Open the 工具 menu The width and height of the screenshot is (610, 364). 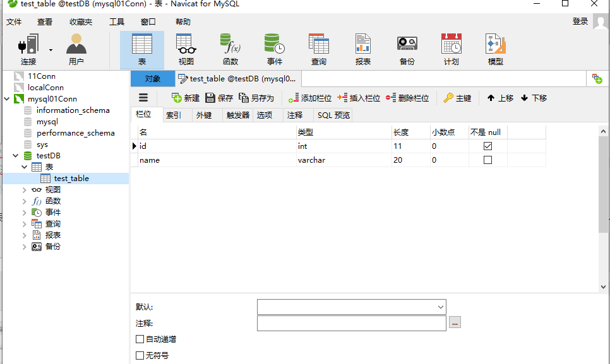(117, 21)
